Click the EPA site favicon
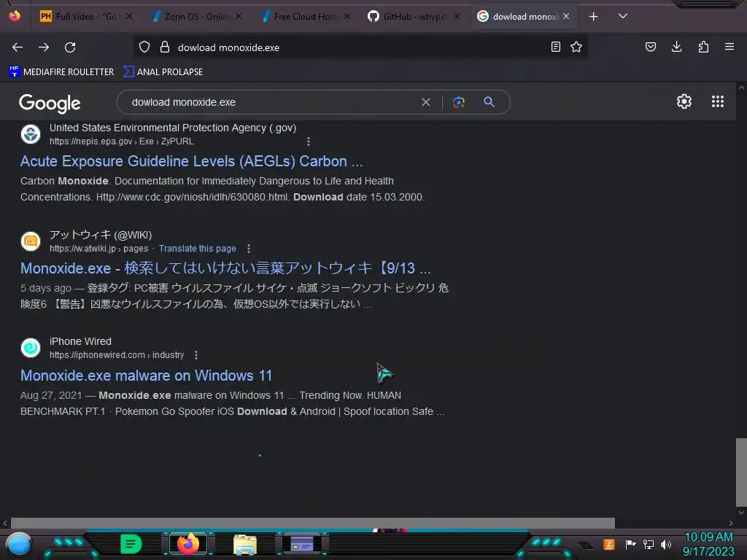 (x=31, y=134)
